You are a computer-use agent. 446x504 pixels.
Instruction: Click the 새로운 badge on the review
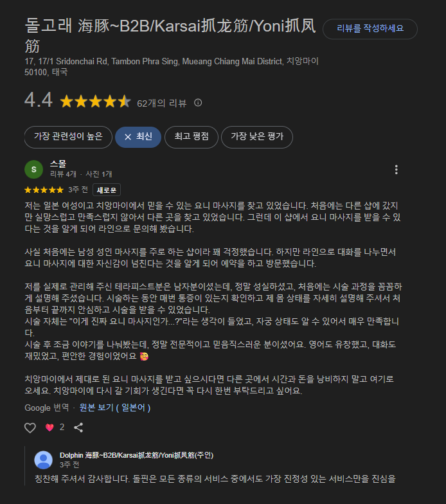click(107, 190)
